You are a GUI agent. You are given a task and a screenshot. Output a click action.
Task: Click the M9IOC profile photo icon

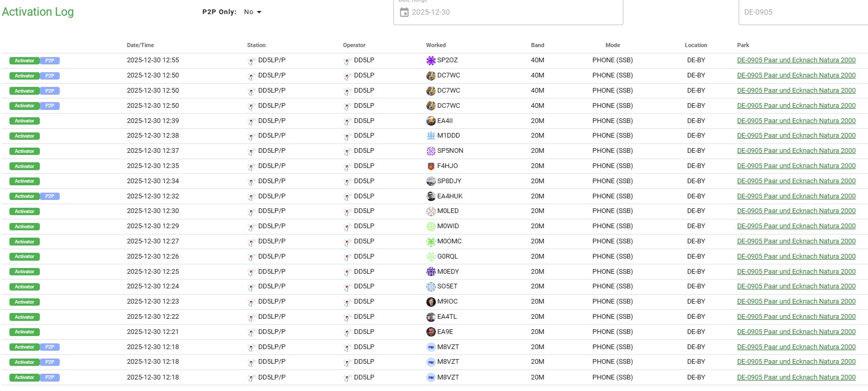pos(431,302)
